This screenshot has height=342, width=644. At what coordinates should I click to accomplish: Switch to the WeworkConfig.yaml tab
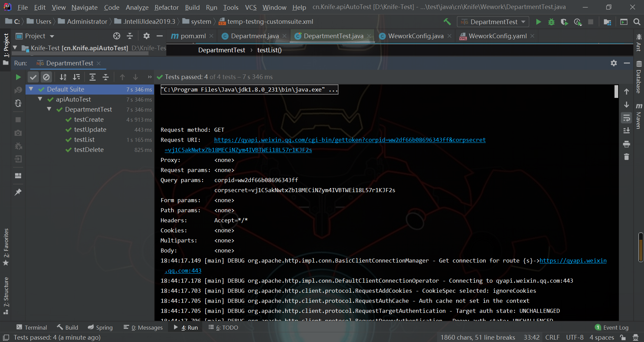[x=497, y=36]
